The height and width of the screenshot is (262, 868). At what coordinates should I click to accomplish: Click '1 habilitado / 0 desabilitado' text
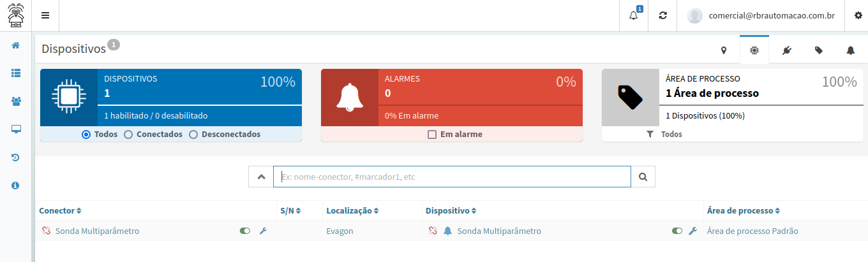(156, 116)
